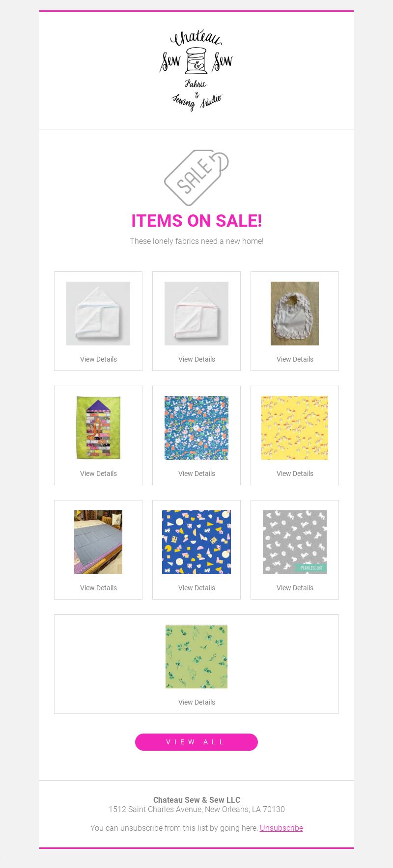Click the gray SALE tag icon
Viewport: 393px width, 868px height.
pos(196,178)
